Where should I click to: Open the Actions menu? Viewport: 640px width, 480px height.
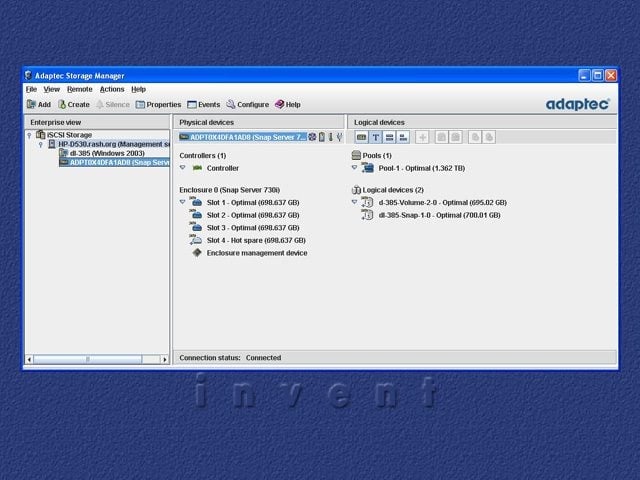tap(112, 89)
